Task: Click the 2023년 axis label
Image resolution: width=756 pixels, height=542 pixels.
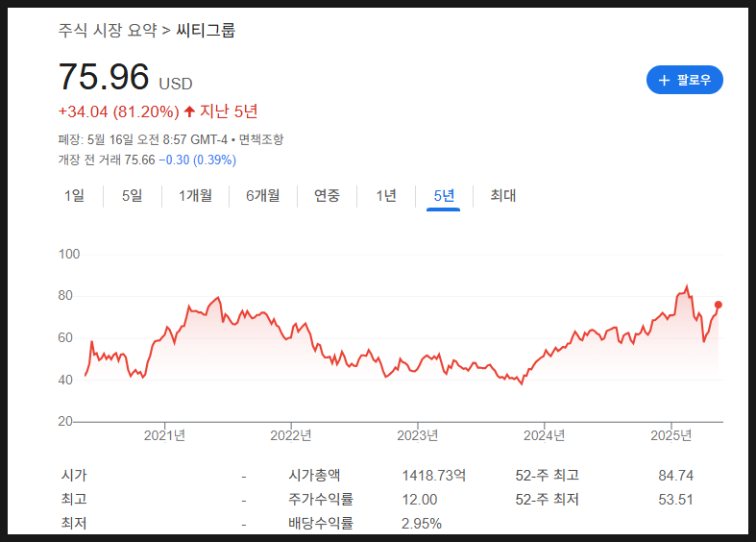Action: [x=418, y=436]
